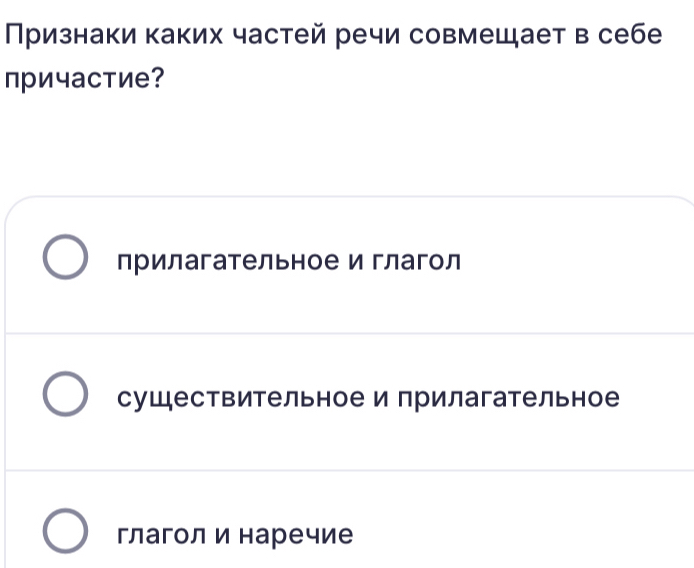Click the word 'причастие?' in the question
Screen dimensions: 694x568
coord(83,78)
